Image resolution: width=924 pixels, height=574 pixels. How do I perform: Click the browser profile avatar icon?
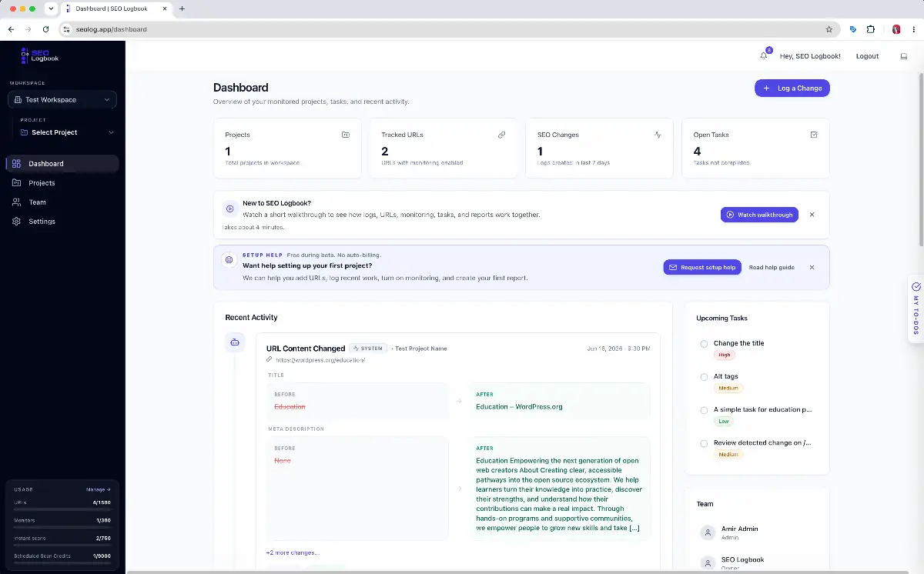896,29
